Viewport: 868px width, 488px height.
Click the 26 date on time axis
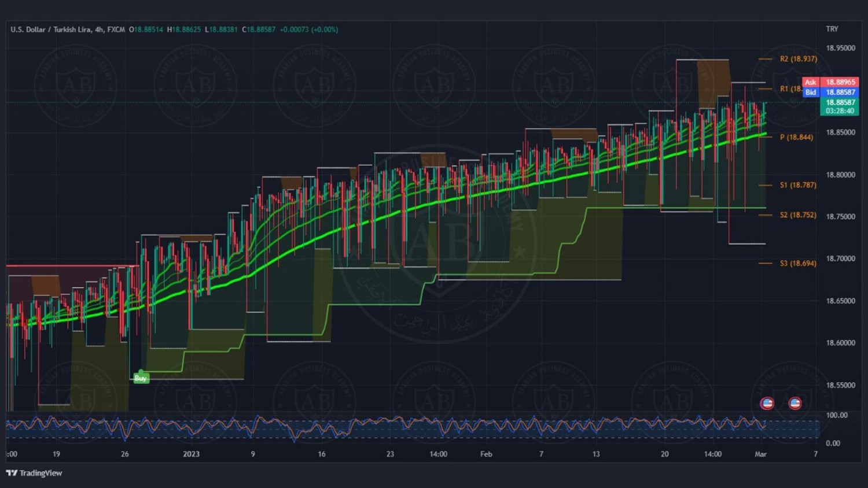click(x=124, y=454)
